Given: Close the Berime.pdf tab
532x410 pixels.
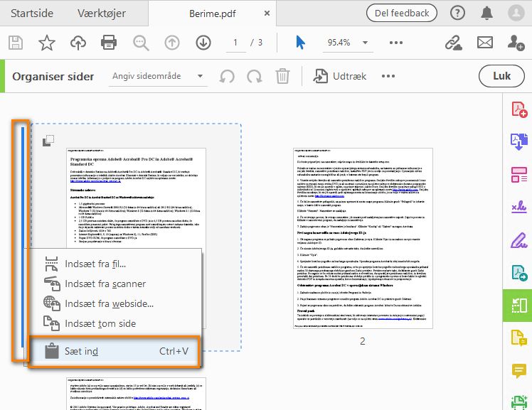Looking at the screenshot, I should (267, 14).
